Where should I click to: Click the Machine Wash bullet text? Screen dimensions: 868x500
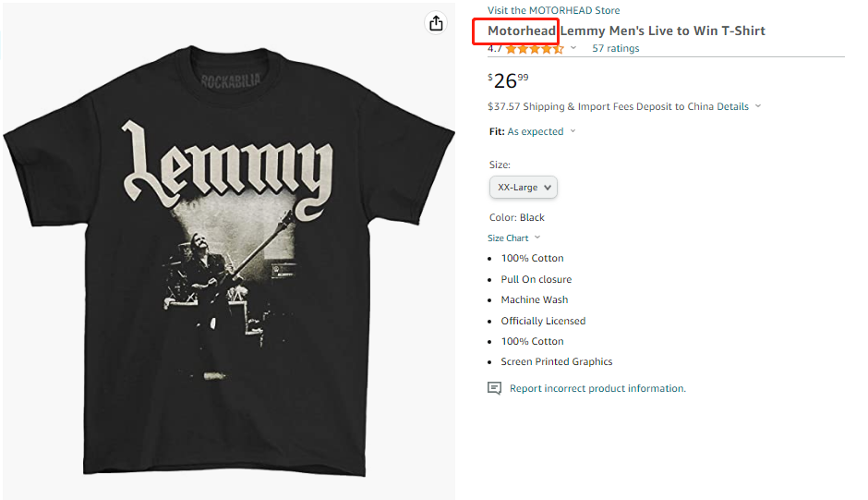(534, 300)
